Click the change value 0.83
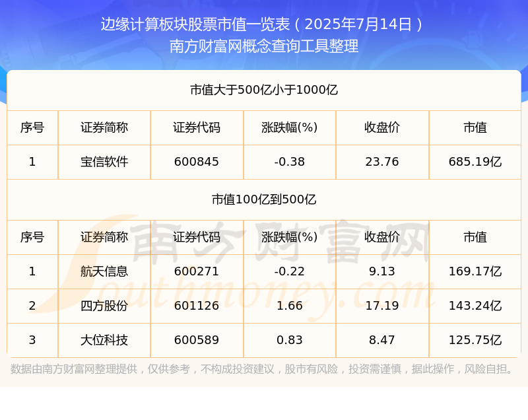This screenshot has height=420, width=528. [289, 340]
